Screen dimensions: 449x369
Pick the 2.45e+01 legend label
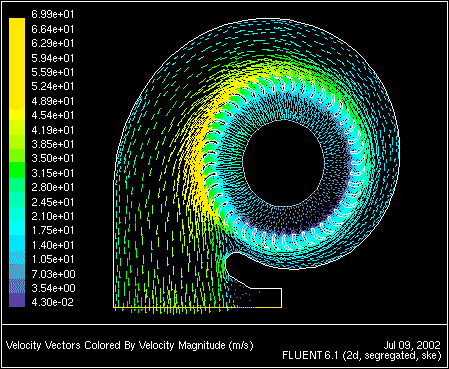(53, 202)
